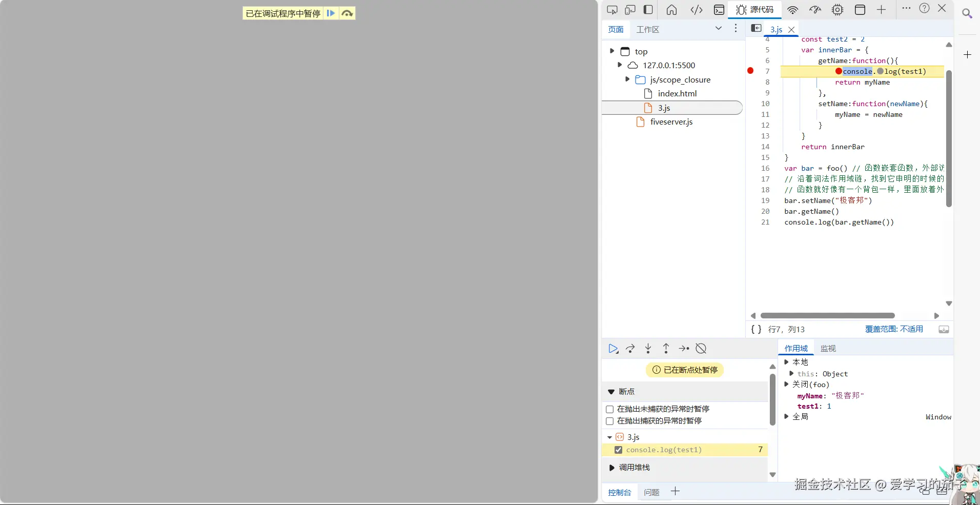
Task: Resume script from the paused overlay banner
Action: coord(331,13)
